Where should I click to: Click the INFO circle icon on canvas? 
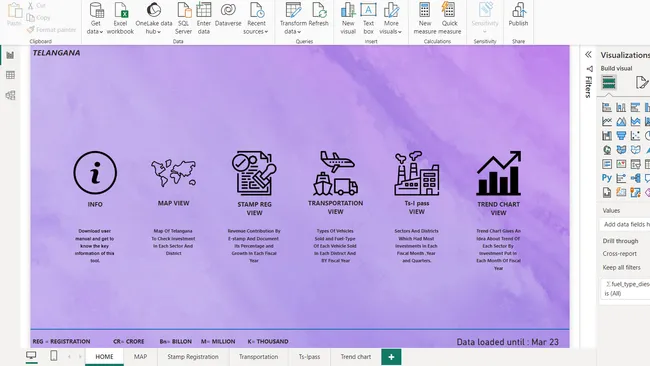tap(95, 172)
